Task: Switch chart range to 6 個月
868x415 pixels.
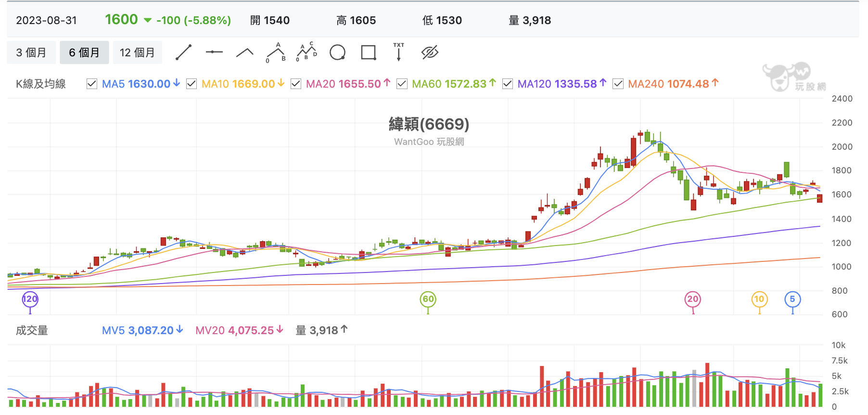Action: click(84, 52)
